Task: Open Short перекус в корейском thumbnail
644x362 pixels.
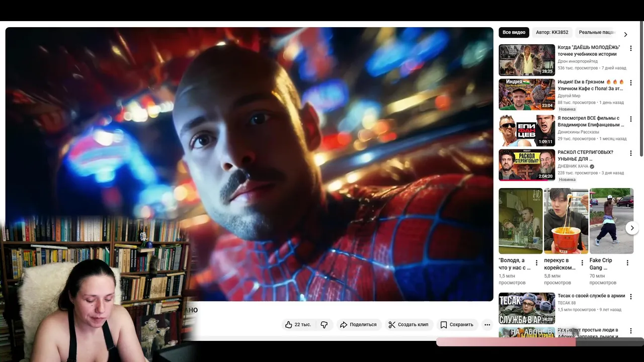Action: [566, 221]
